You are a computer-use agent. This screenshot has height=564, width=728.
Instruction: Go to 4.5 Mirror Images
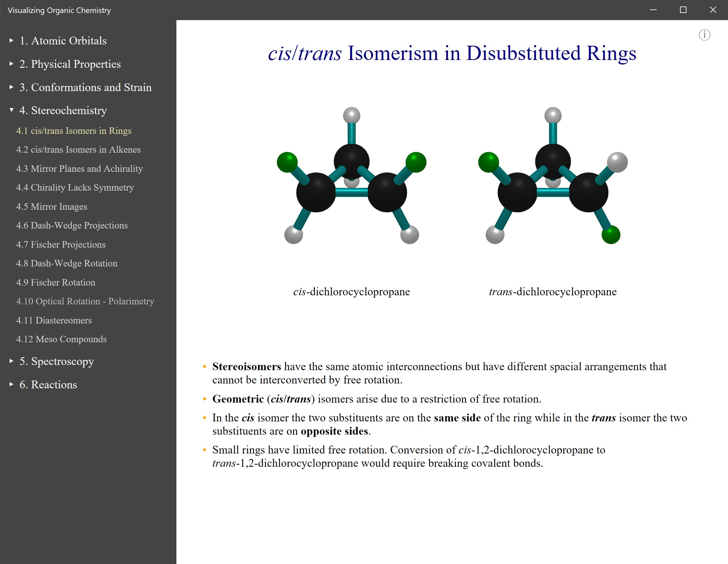[52, 206]
